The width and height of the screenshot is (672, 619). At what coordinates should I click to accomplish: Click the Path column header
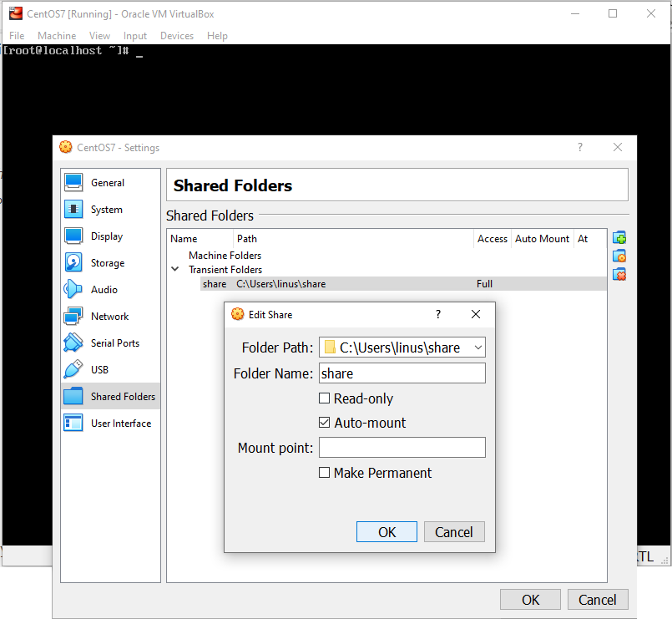click(354, 239)
